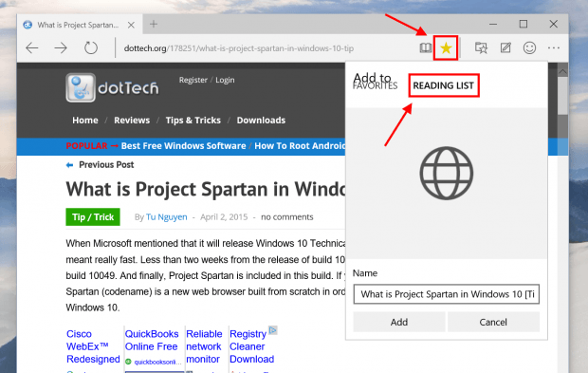
Task: Go to Home in site navigation
Action: point(85,121)
